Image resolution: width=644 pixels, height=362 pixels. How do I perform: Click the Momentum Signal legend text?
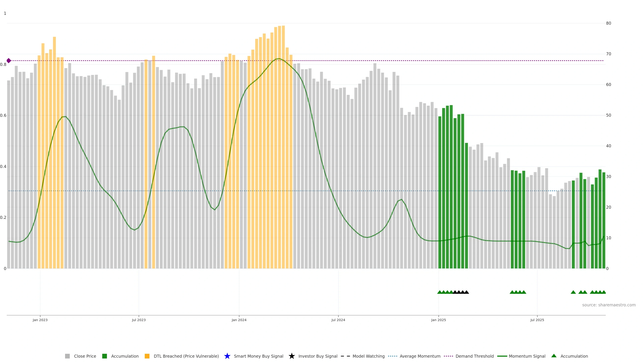click(527, 356)
